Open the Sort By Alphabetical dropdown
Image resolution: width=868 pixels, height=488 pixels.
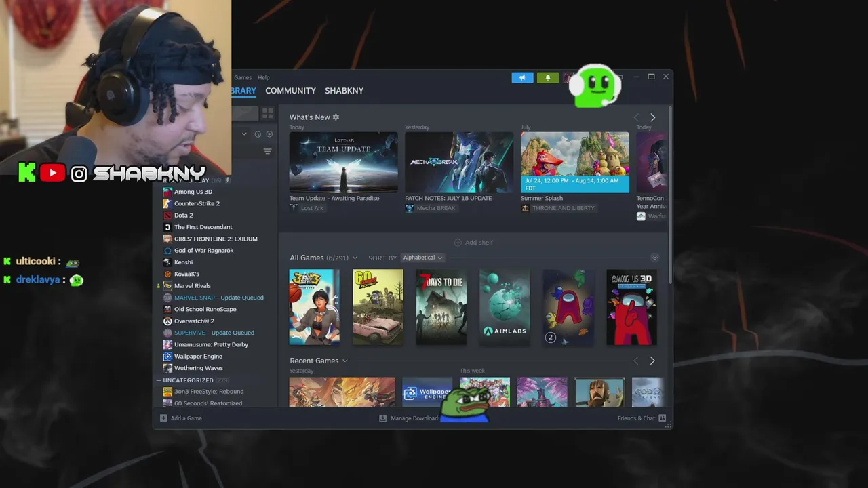coord(422,258)
